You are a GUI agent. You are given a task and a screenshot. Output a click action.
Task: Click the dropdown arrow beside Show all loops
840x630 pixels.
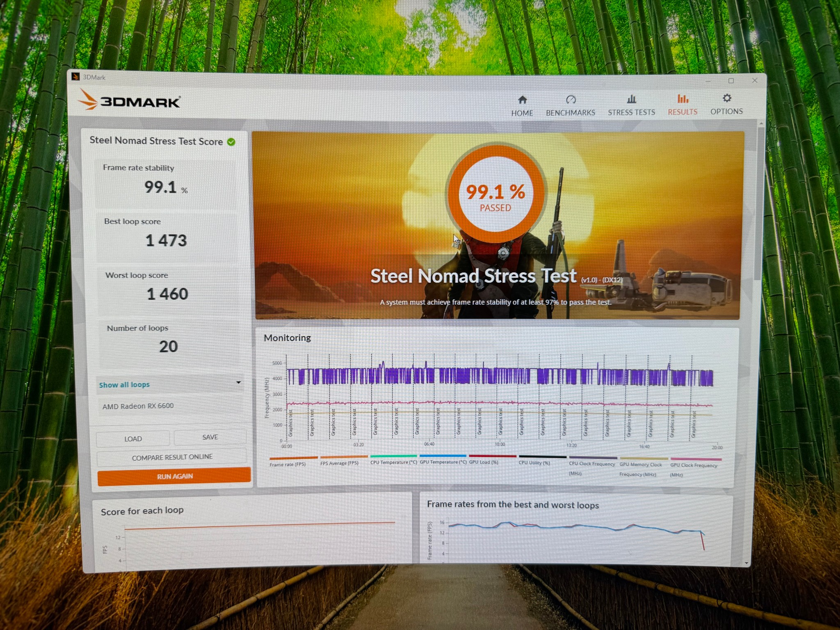238,382
